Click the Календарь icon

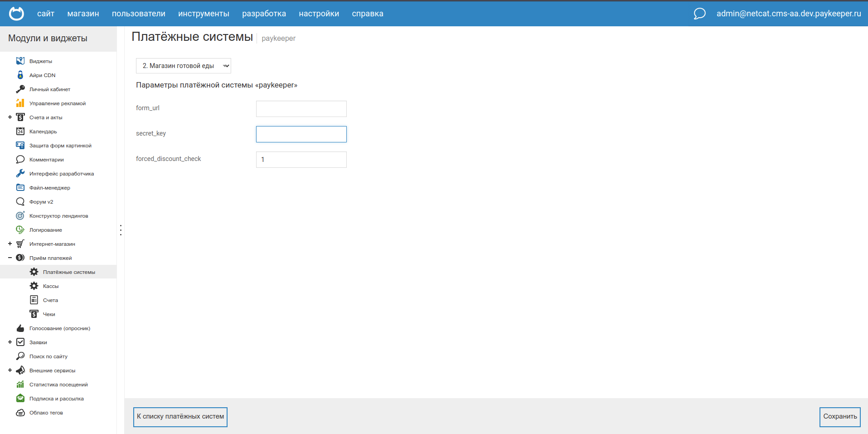(x=20, y=131)
